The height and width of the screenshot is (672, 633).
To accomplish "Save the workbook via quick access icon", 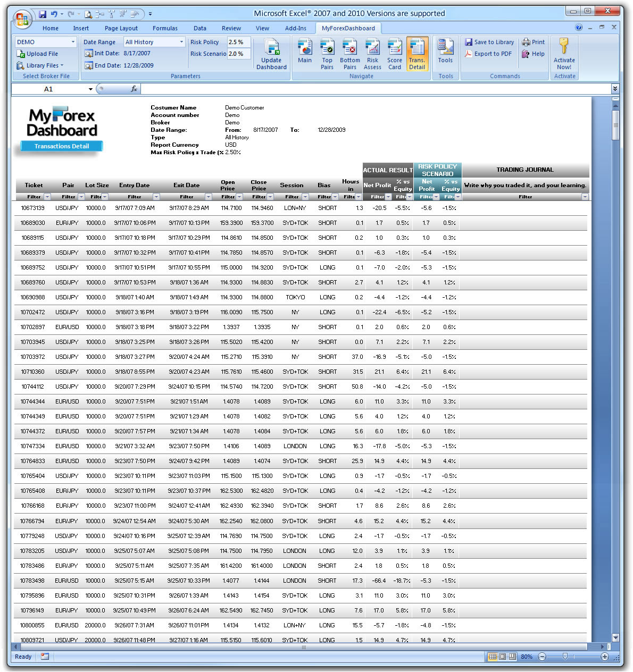I will 43,14.
